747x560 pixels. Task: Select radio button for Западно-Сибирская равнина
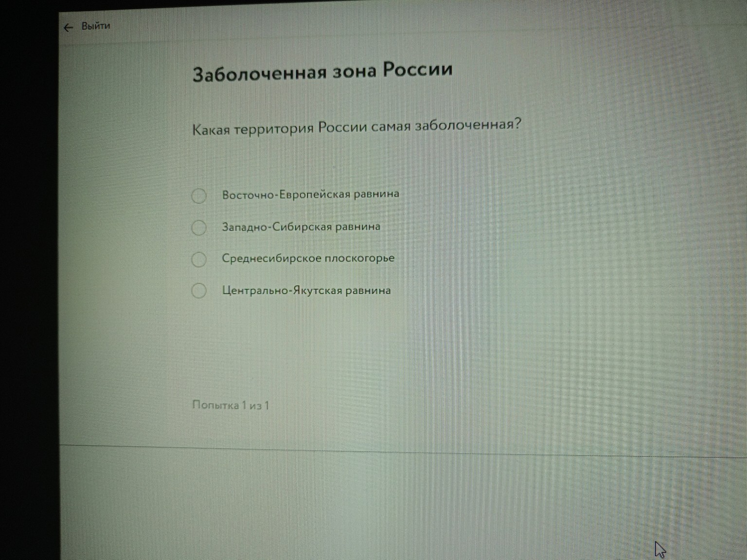pos(199,228)
